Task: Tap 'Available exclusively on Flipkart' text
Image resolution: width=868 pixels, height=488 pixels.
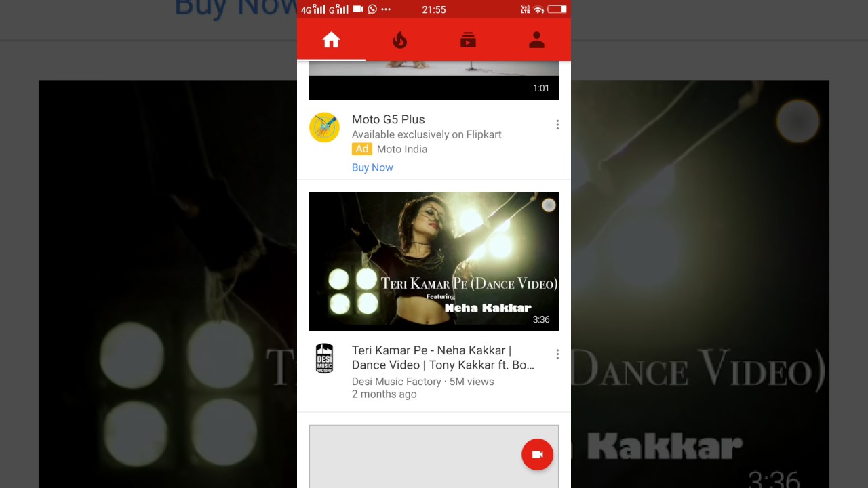Action: click(427, 134)
